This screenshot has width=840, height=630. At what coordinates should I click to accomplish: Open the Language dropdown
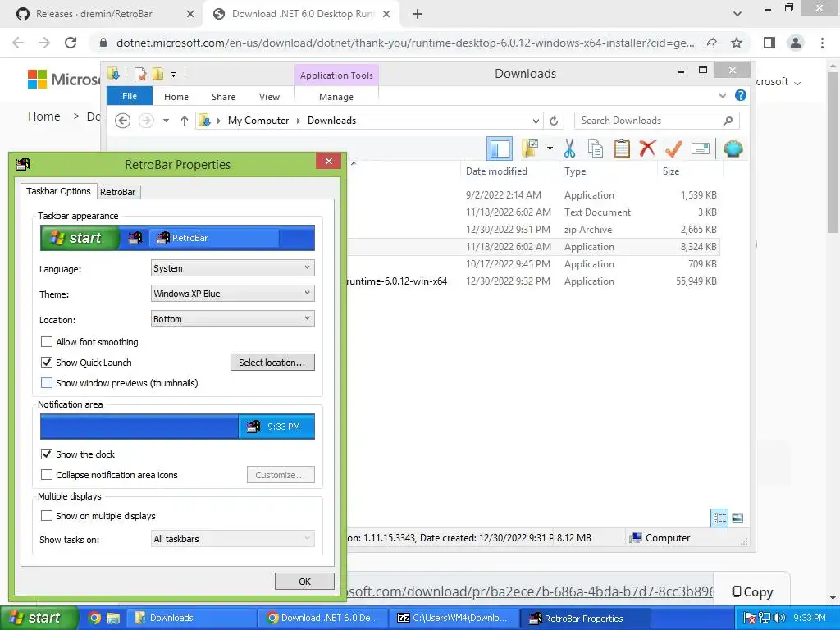(232, 268)
